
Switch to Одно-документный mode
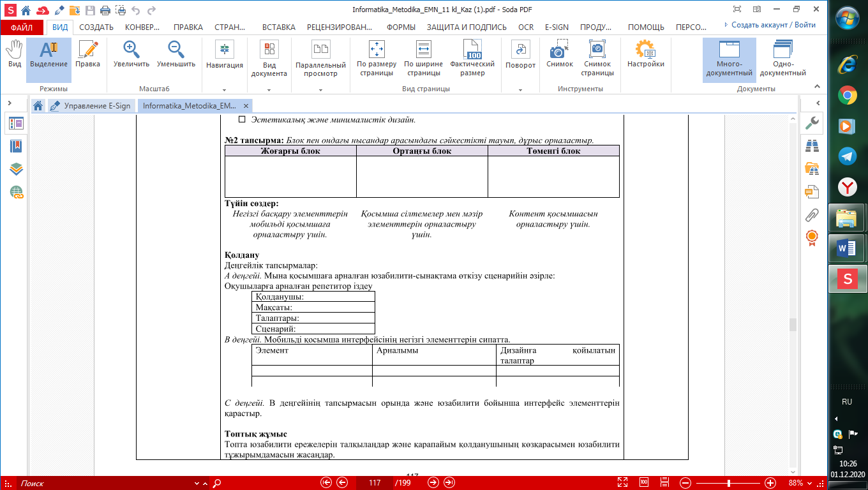782,59
